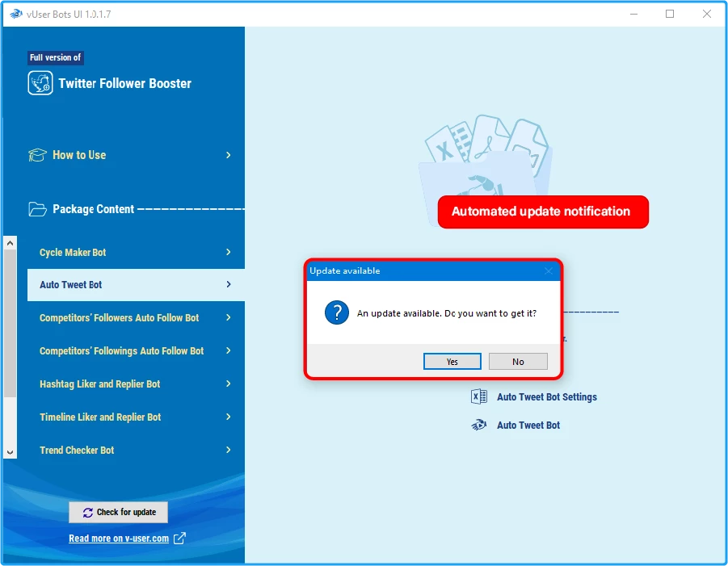Click the Check for update button

click(119, 512)
